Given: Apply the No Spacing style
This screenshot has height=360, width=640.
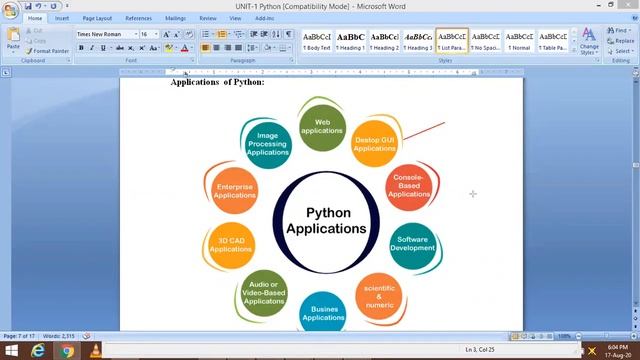Looking at the screenshot, I should (x=486, y=41).
